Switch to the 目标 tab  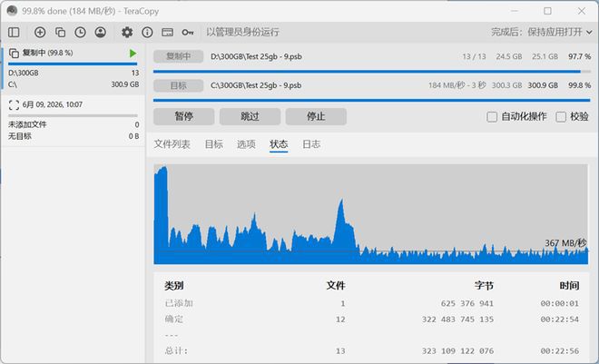214,144
